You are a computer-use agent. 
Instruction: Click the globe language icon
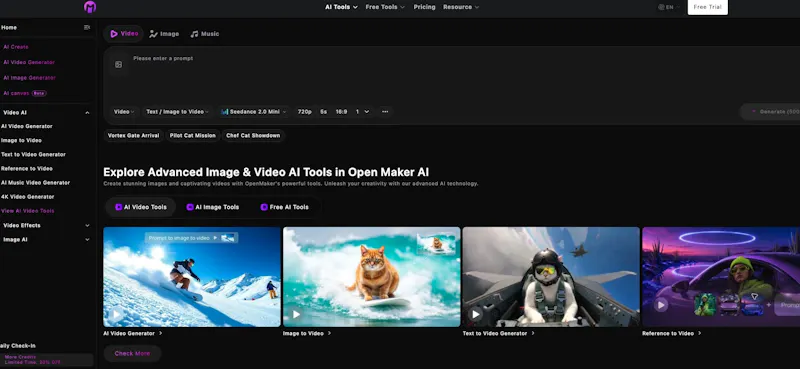[661, 7]
